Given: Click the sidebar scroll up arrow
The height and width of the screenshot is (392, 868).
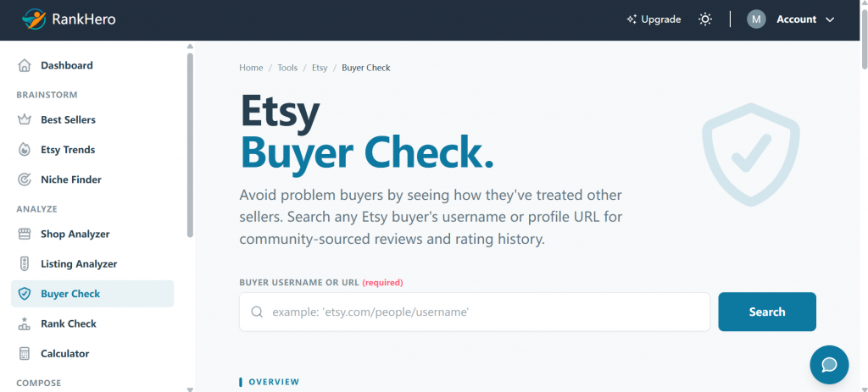Looking at the screenshot, I should coord(190,47).
